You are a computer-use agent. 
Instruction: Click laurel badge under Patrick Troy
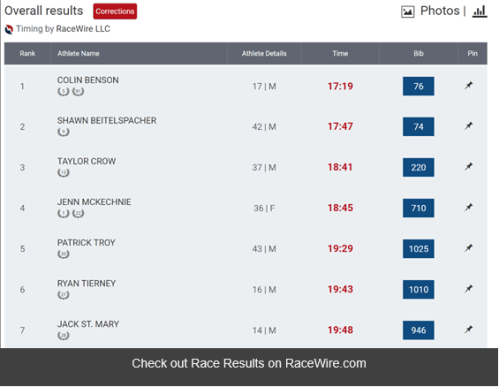coord(63,254)
